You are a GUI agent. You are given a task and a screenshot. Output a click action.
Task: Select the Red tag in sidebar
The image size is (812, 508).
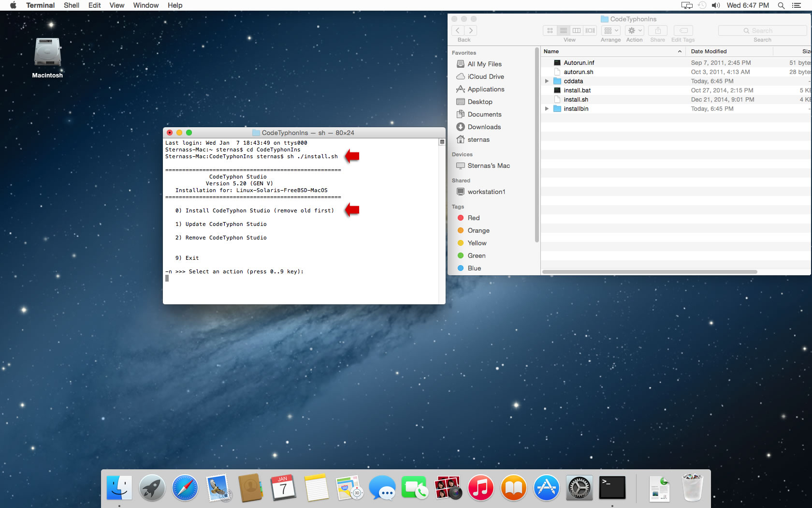click(474, 218)
